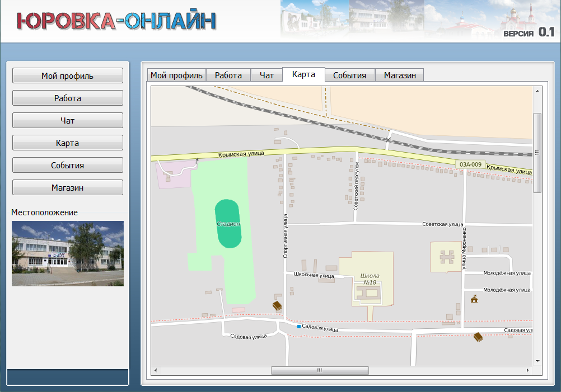Click the blue bus stop marker

coord(299,327)
